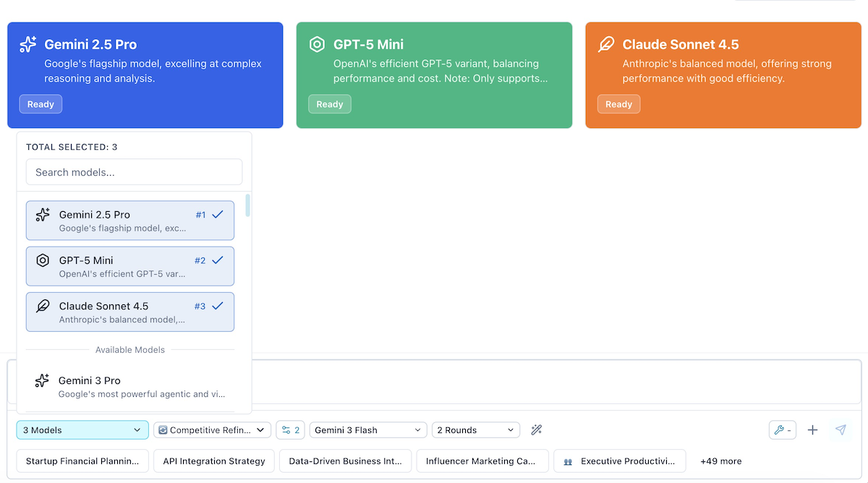Click the plus icon to add attachment
This screenshot has height=483, width=868.
[x=812, y=430]
